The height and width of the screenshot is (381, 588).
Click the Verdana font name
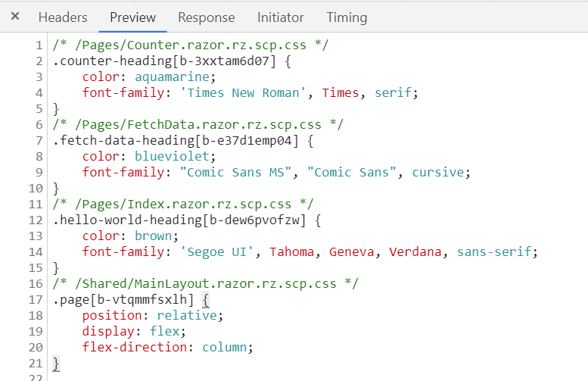(x=415, y=252)
